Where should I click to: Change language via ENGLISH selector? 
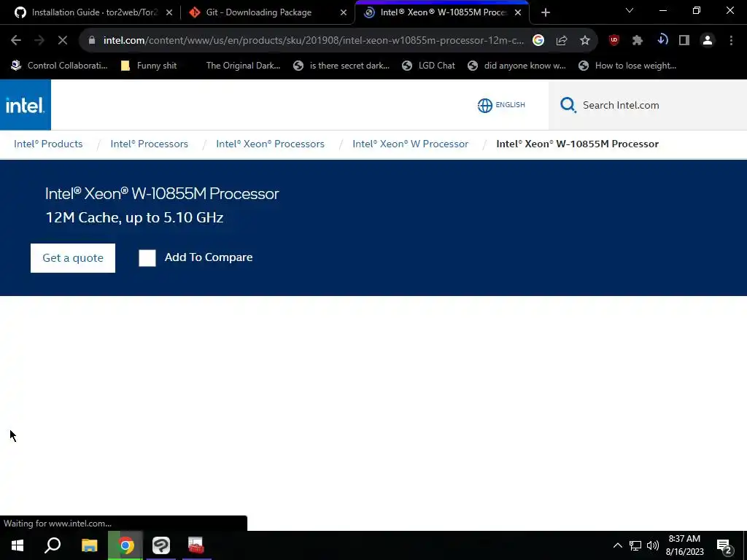[510, 105]
